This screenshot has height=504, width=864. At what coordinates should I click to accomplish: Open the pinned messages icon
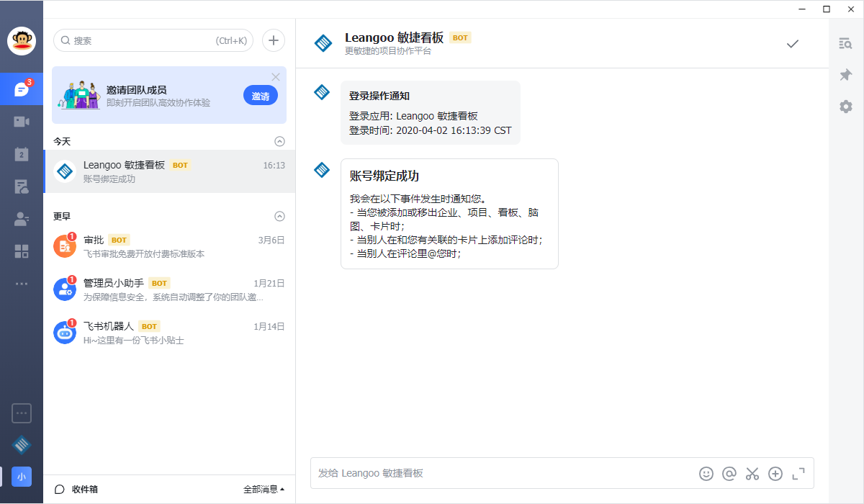846,75
